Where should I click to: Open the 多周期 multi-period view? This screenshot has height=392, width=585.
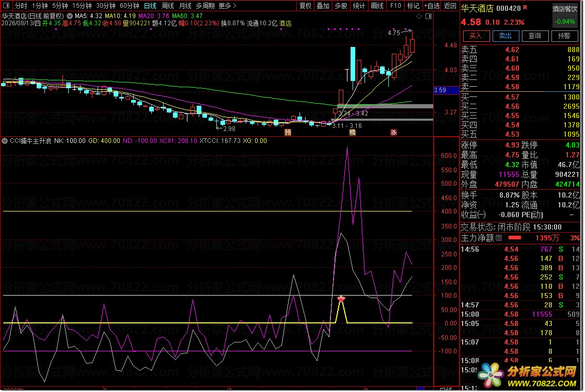click(205, 6)
